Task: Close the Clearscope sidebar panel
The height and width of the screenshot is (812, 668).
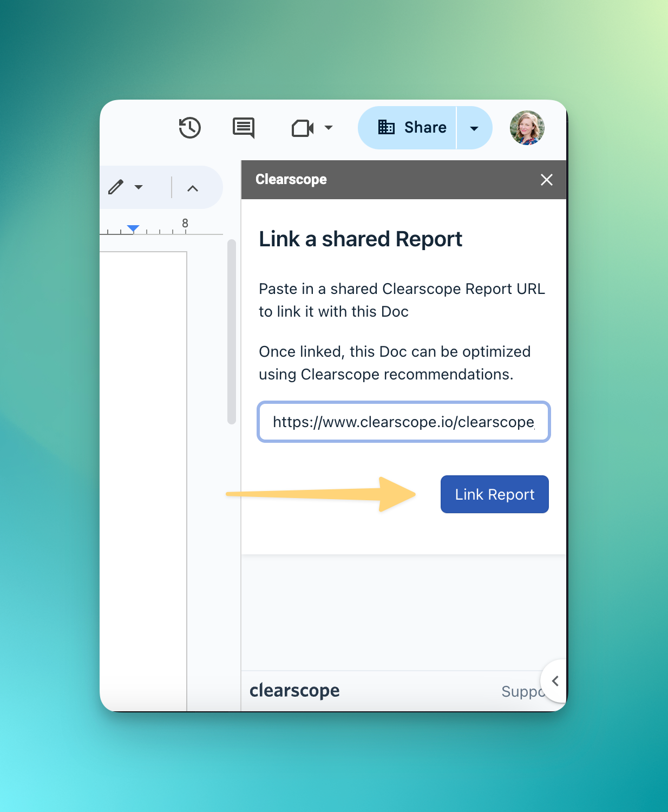Action: (547, 180)
